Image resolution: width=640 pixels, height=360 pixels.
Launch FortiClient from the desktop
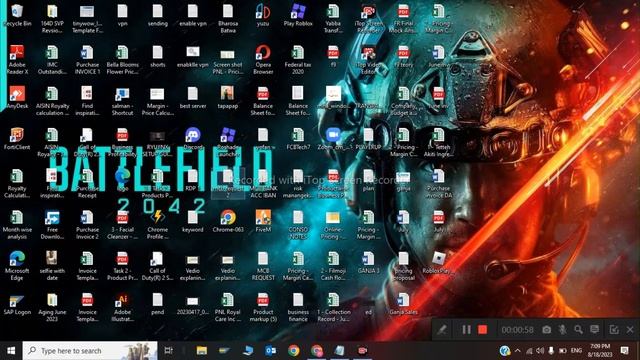(x=17, y=139)
